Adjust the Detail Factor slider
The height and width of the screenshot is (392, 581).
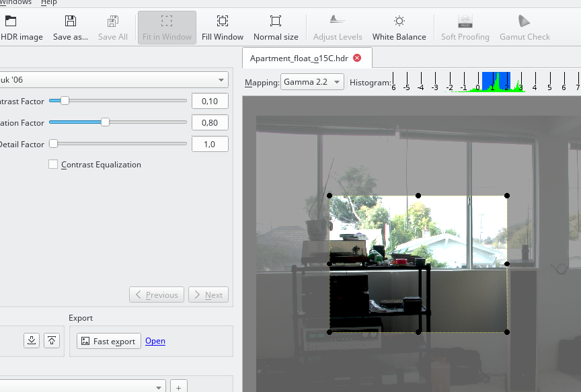point(118,144)
